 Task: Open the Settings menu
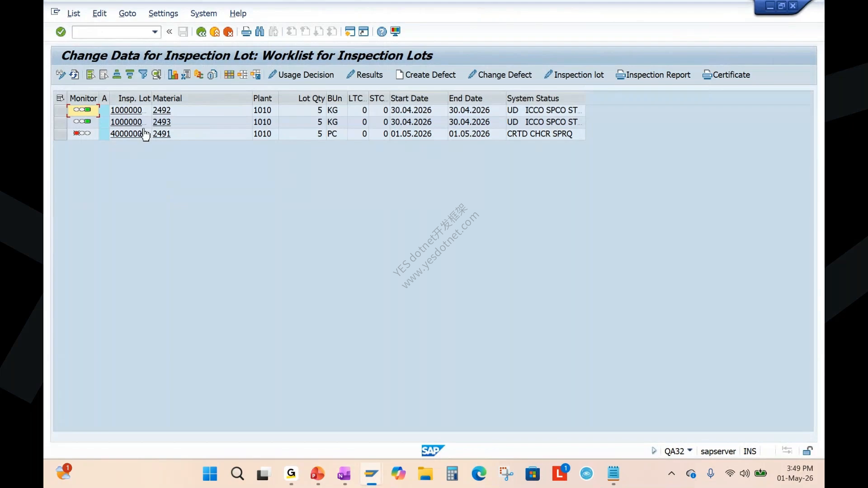click(x=163, y=14)
